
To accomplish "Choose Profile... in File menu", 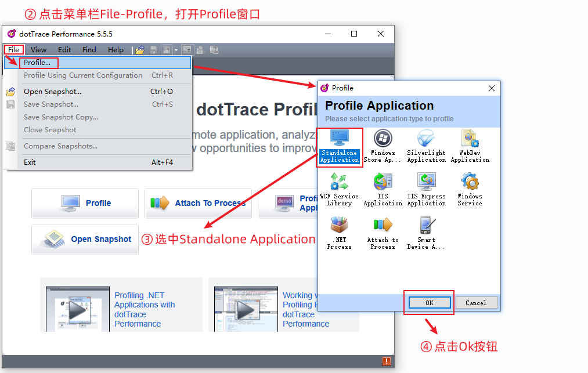I will tap(98, 63).
